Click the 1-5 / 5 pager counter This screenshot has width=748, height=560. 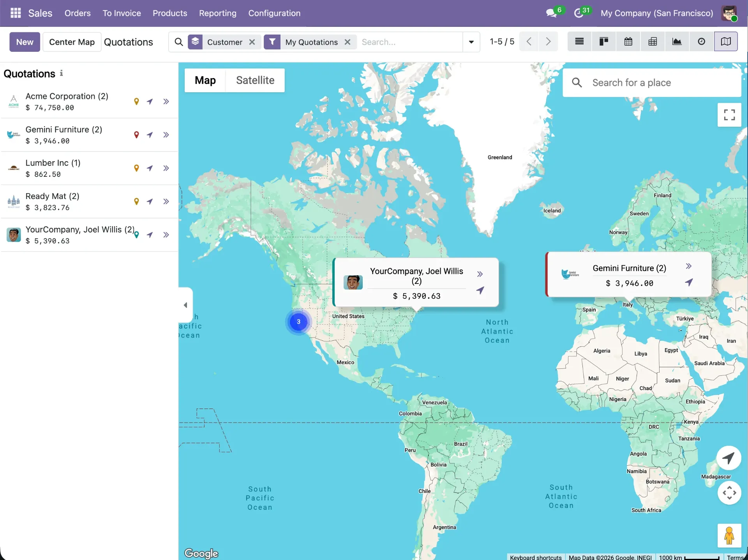502,41
